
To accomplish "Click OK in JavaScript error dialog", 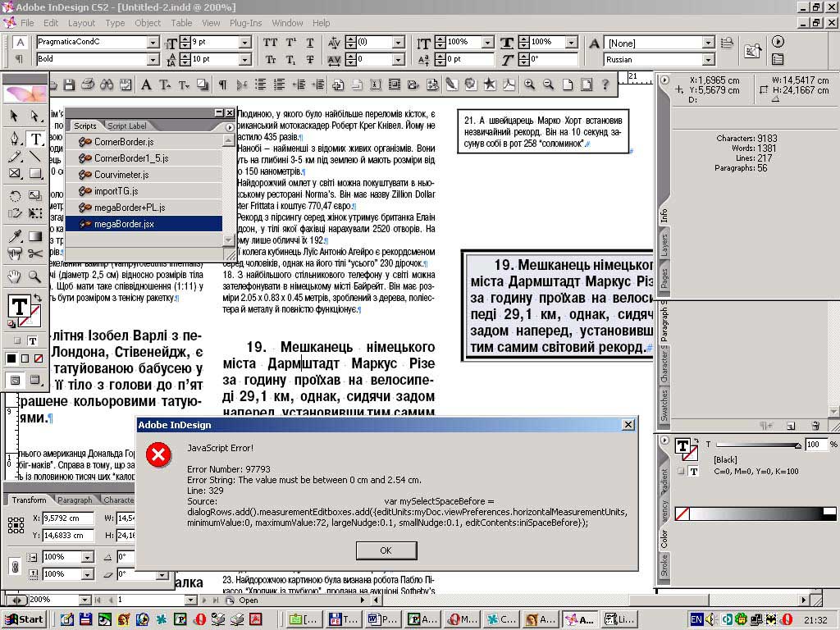I will (386, 550).
